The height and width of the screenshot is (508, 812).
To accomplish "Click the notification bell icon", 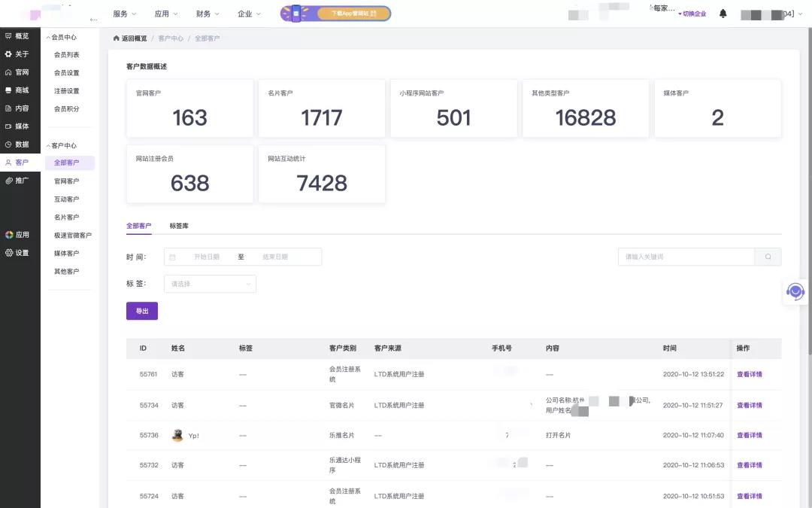I will click(x=723, y=14).
